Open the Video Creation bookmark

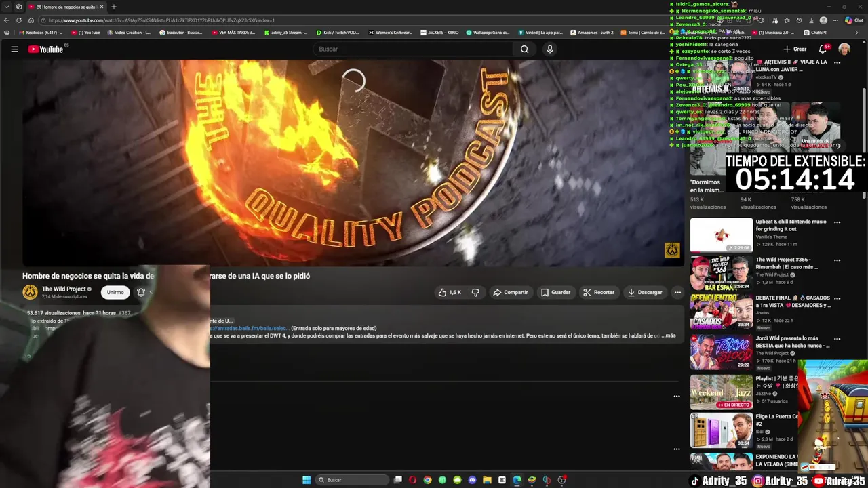[x=128, y=32]
